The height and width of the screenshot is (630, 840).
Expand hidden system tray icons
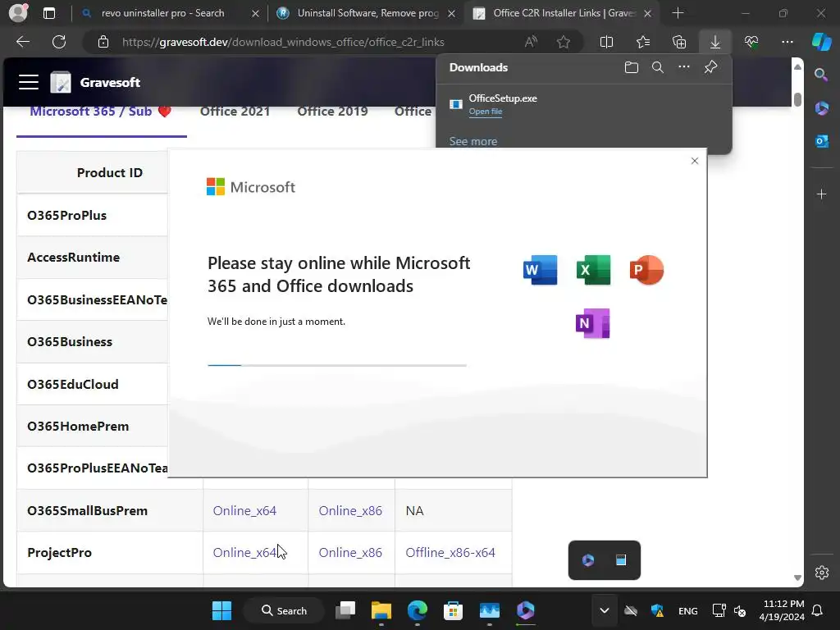click(605, 610)
